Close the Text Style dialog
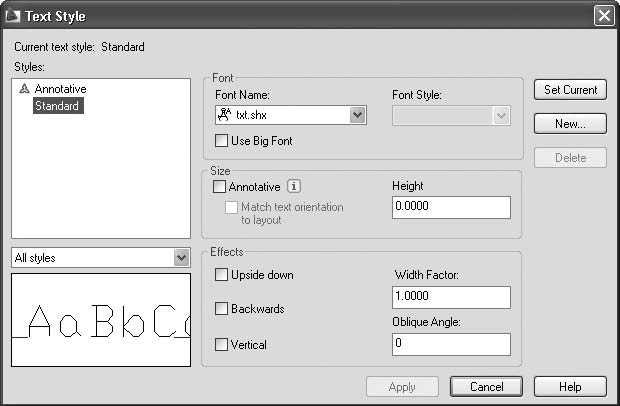This screenshot has height=406, width=620. [603, 16]
